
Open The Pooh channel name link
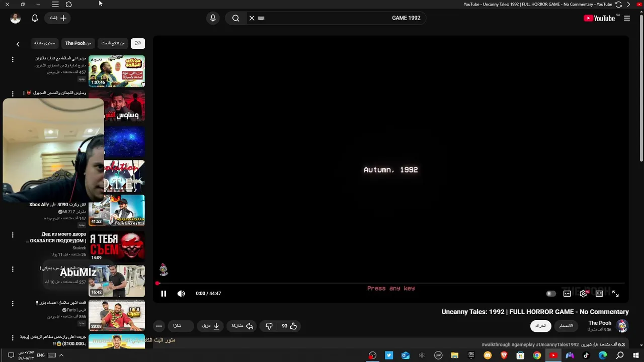pyautogui.click(x=600, y=323)
